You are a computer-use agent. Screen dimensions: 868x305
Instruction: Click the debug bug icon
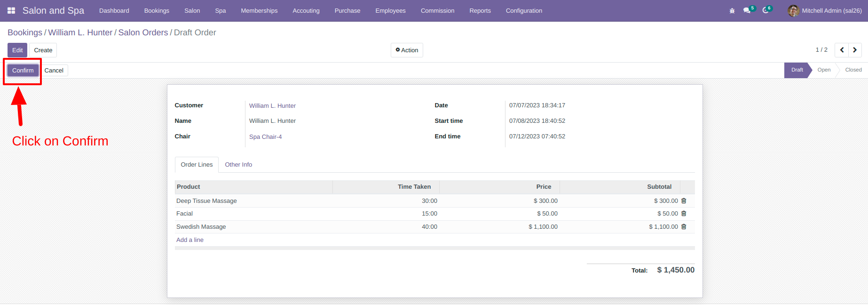732,10
